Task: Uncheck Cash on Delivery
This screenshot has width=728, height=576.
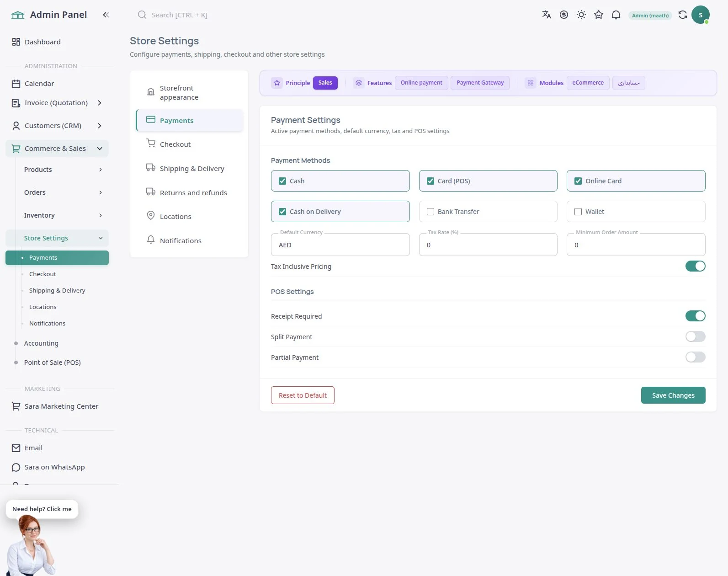Action: 282,212
